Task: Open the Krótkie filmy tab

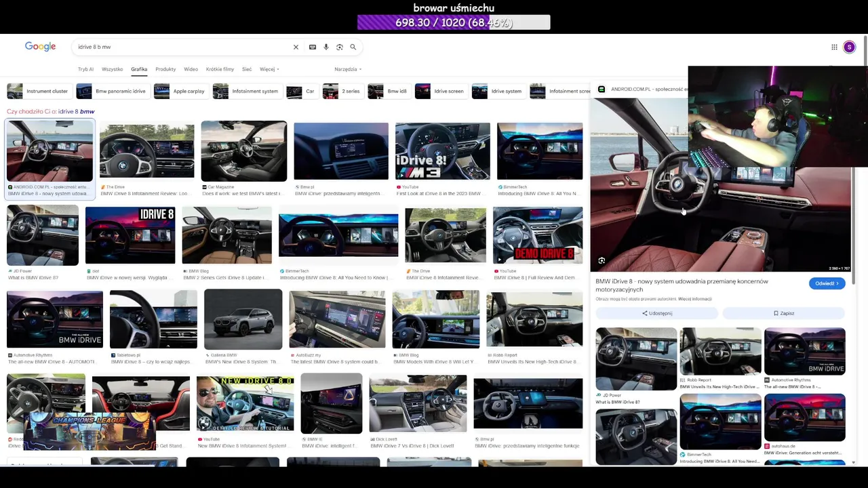Action: pos(220,69)
